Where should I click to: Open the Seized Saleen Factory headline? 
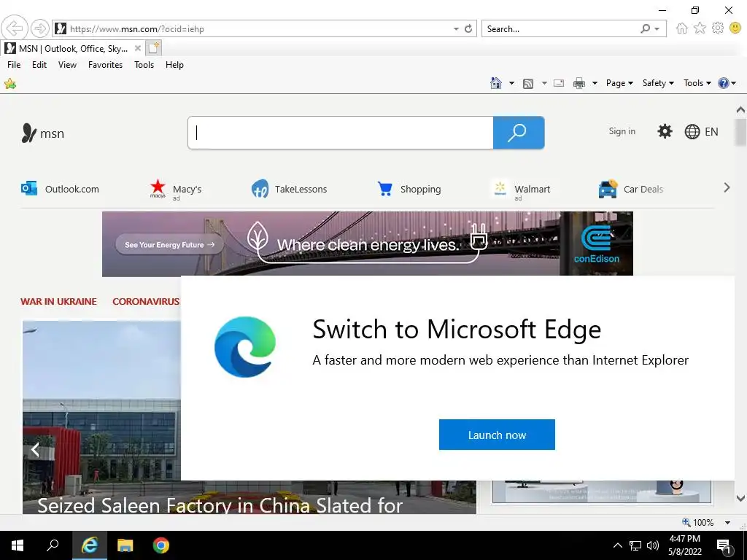pos(220,505)
